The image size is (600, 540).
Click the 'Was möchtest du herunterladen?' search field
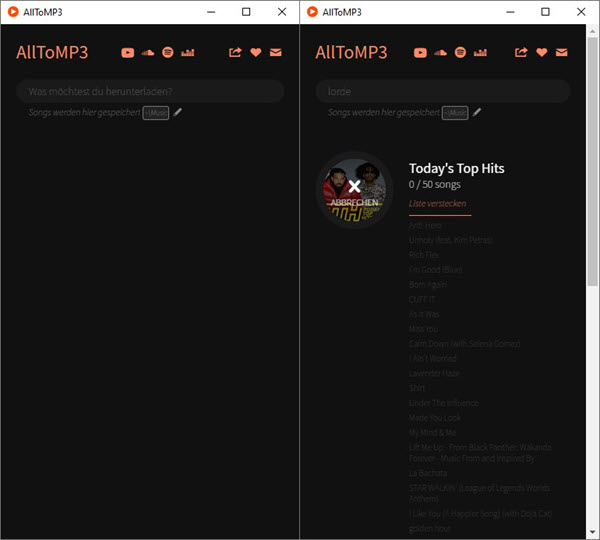pos(150,91)
